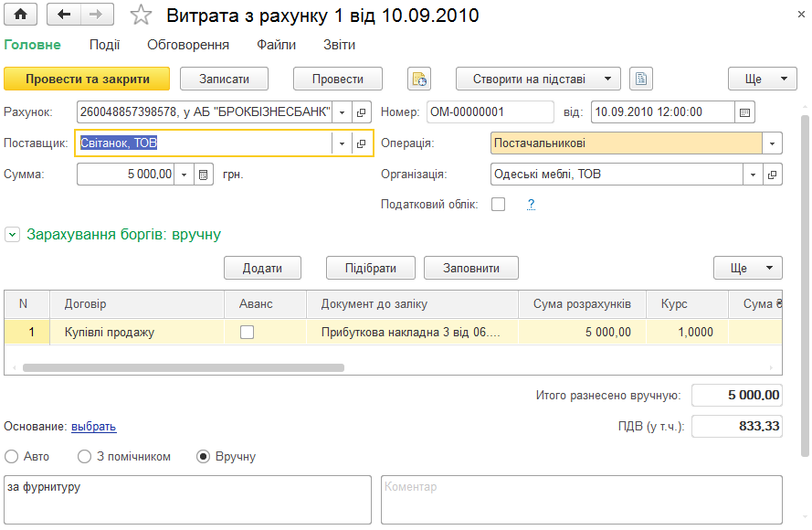Open the Організація Одеські меблі record

(772, 175)
